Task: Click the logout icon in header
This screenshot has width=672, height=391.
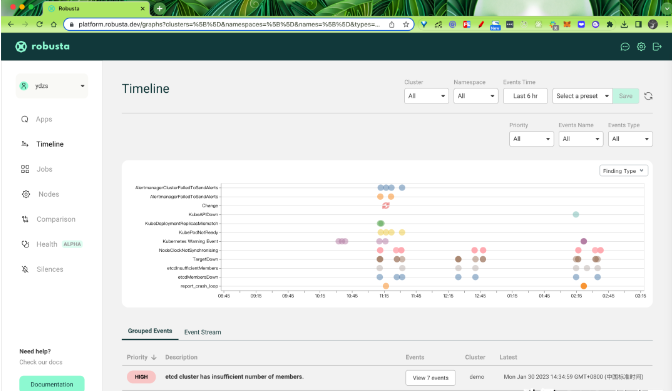Action: coord(657,47)
